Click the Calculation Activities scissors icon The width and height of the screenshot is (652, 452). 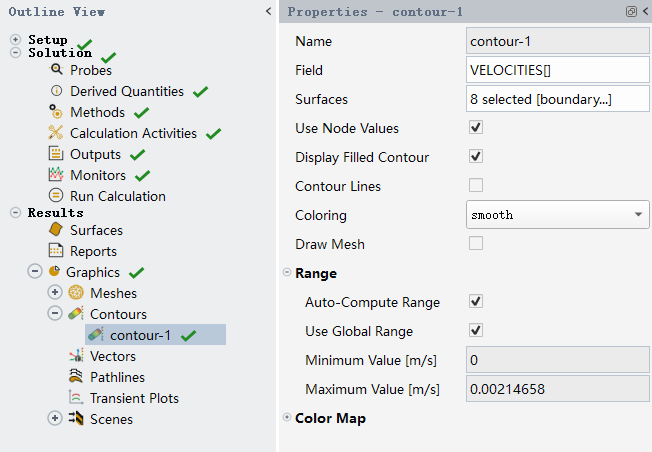tap(56, 133)
